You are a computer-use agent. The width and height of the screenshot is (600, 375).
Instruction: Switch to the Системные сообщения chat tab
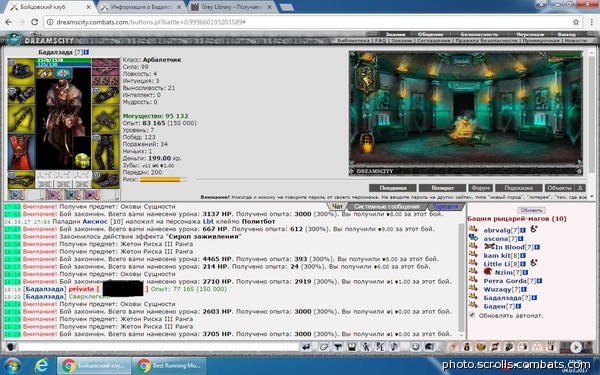click(386, 207)
